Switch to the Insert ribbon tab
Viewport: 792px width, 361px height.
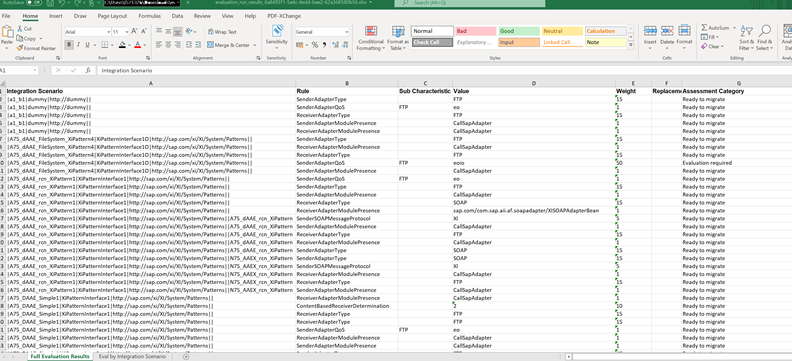pyautogui.click(x=56, y=16)
